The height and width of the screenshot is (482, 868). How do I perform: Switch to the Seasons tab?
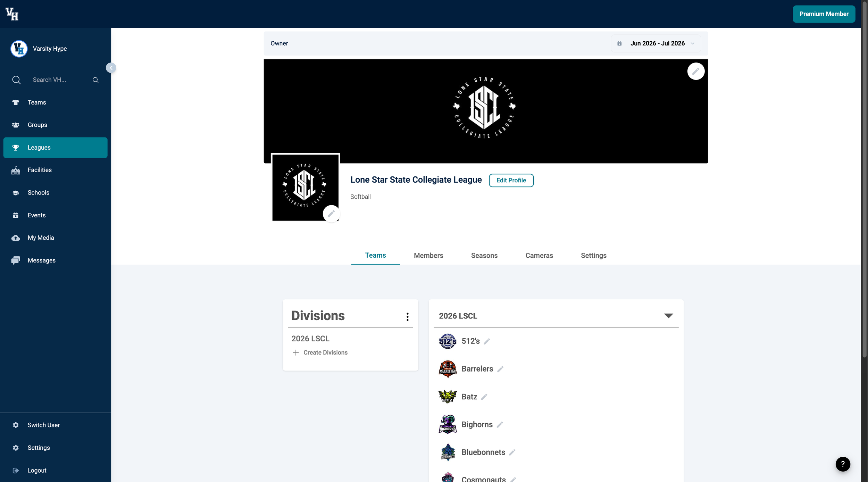484,256
